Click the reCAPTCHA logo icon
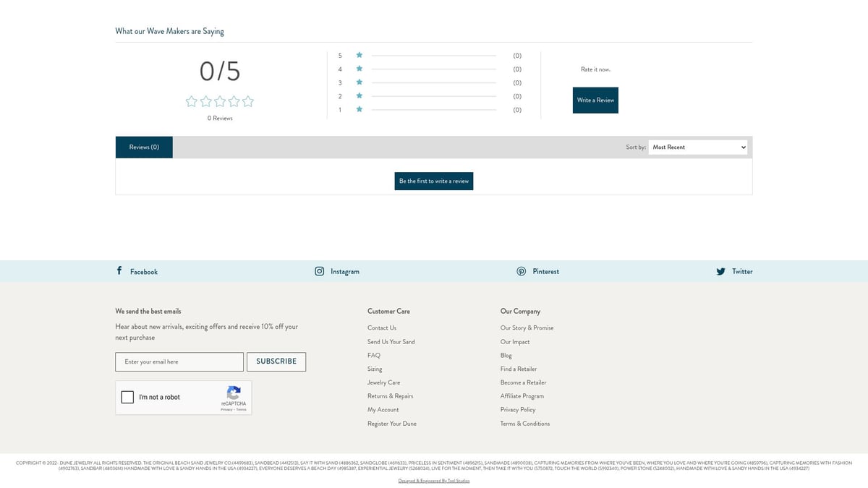Viewport: 868px width, 488px height. pyautogui.click(x=233, y=393)
